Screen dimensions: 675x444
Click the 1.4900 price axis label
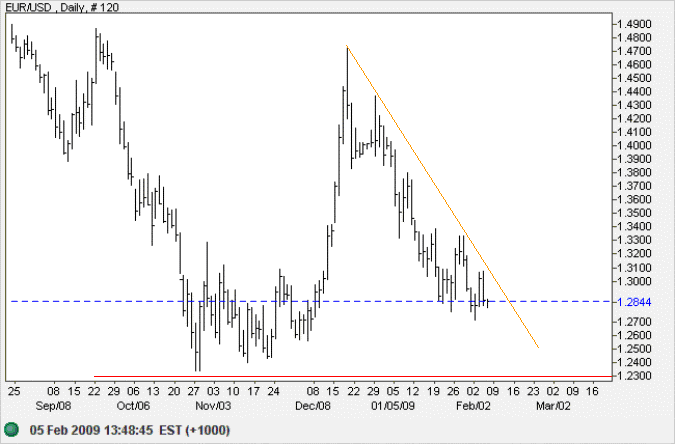point(634,24)
